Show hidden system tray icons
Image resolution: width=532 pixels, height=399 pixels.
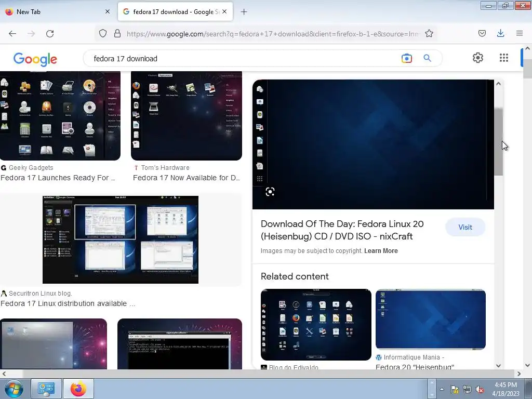point(442,389)
